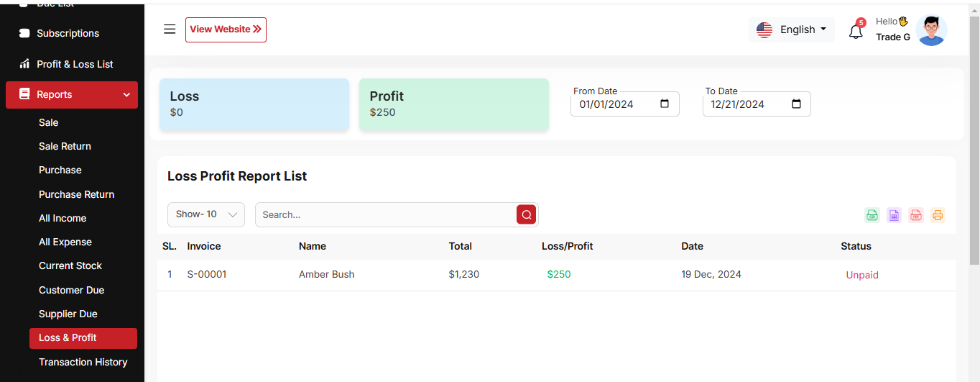This screenshot has width=980, height=382.
Task: Go to Subscriptions in sidebar
Action: [x=68, y=33]
